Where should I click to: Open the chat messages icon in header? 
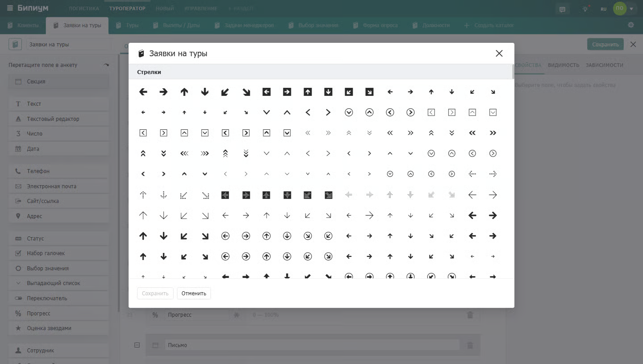coord(562,9)
